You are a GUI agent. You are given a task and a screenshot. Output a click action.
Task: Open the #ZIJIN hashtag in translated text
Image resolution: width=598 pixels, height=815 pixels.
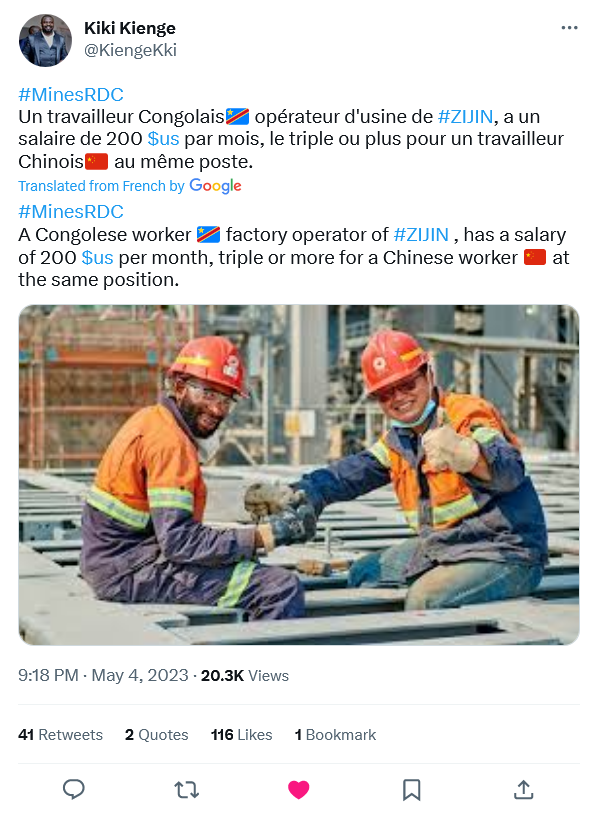pos(421,234)
